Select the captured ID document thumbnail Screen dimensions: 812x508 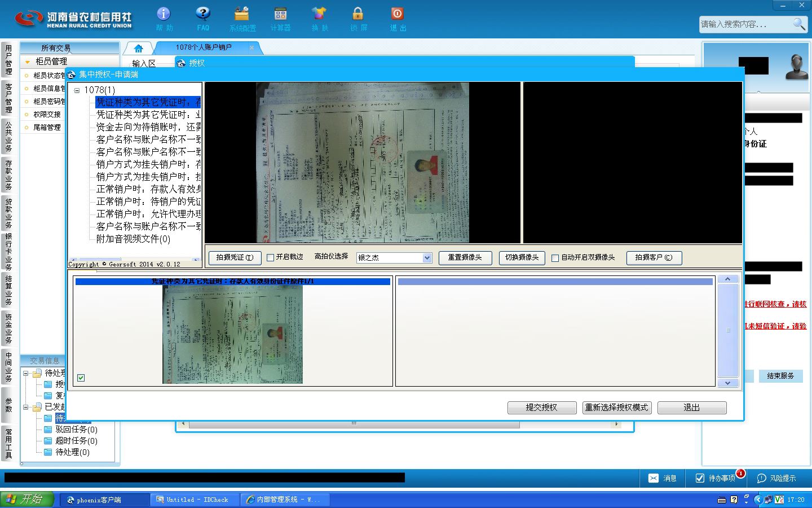coord(232,334)
